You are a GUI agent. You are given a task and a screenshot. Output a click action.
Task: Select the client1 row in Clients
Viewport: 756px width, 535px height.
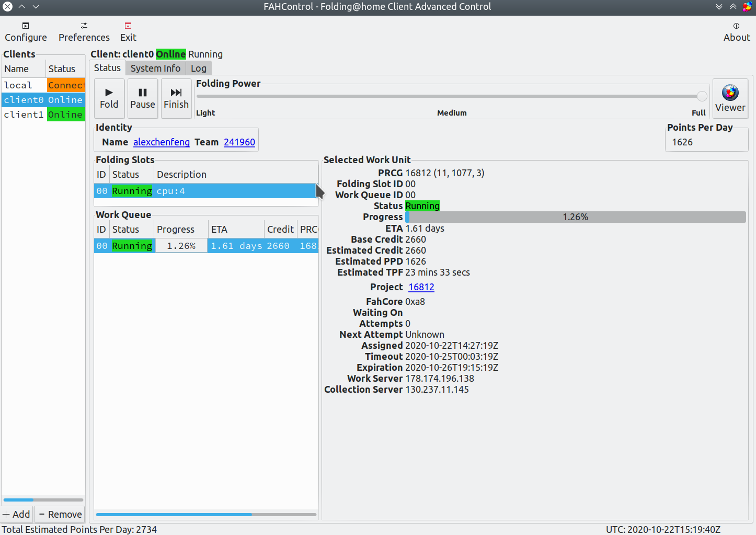[43, 115]
